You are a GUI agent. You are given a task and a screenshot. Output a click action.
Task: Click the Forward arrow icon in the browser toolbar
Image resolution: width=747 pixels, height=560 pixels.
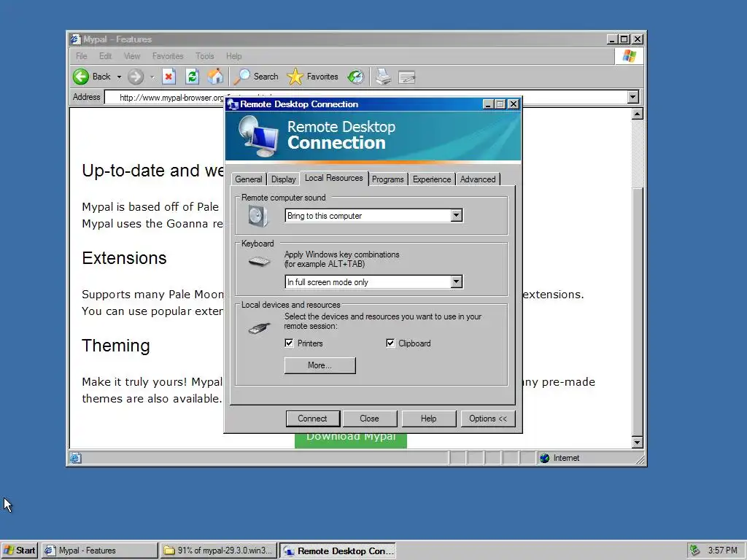[x=136, y=77]
